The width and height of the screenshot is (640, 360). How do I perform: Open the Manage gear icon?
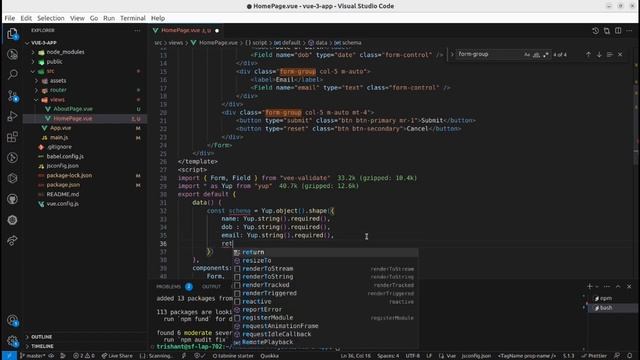pos(12,341)
